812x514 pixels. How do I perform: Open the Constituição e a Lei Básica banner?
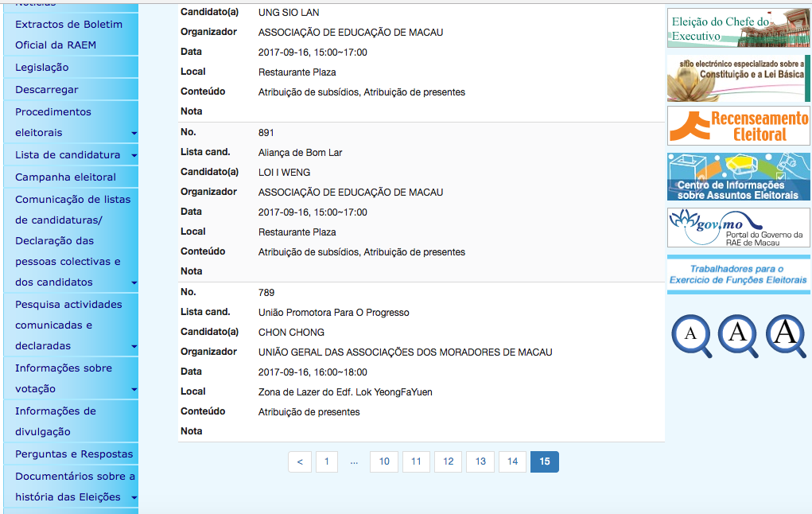738,78
